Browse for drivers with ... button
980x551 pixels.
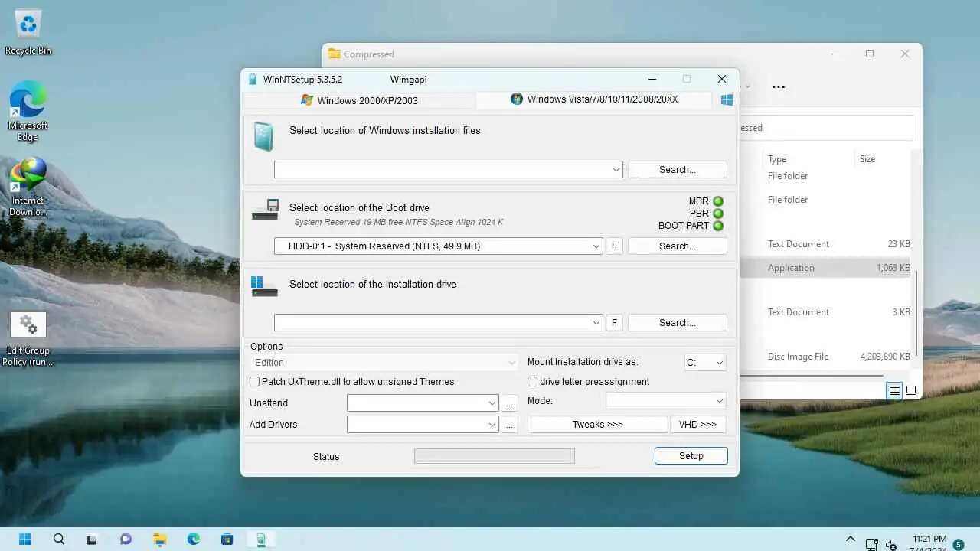coord(510,424)
